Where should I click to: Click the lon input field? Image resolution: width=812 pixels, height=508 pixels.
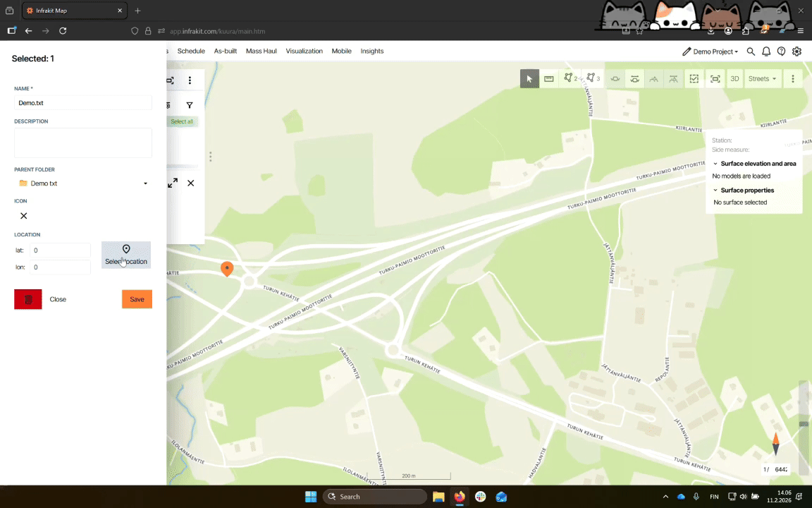click(x=60, y=267)
